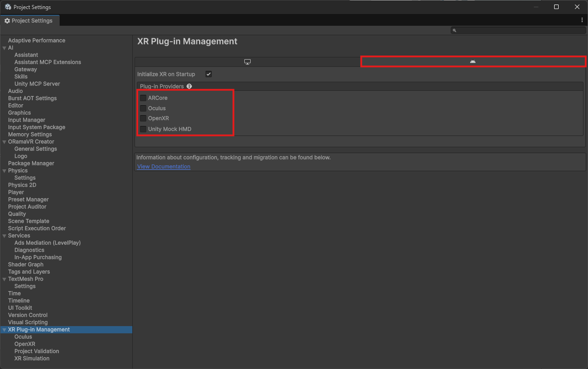Collapse the Physics settings group

pyautogui.click(x=5, y=171)
